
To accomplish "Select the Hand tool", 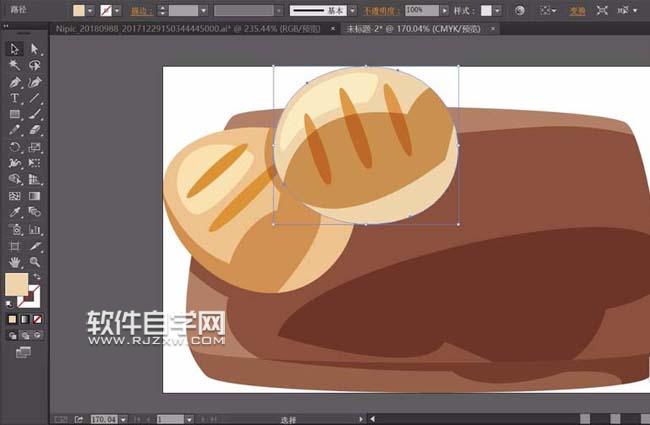I will [x=15, y=262].
